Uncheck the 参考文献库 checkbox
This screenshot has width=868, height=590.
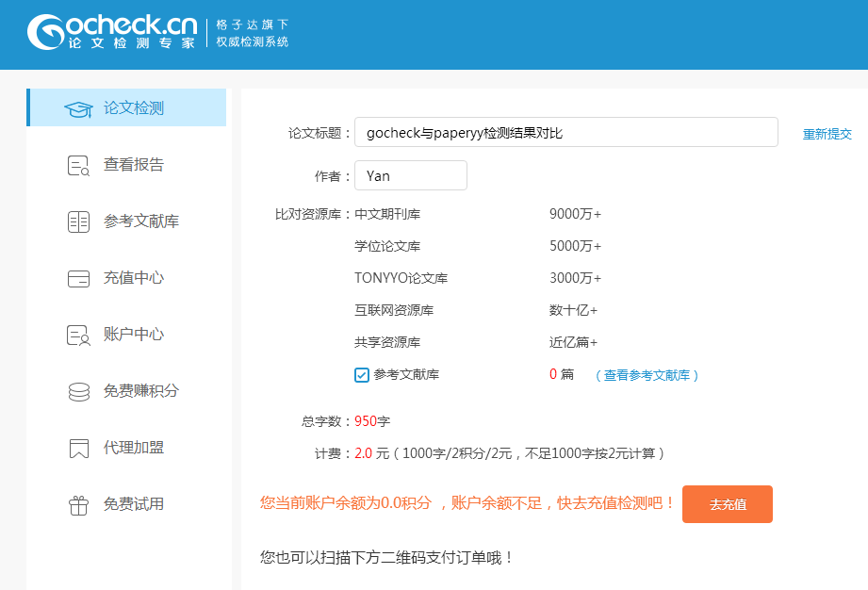point(362,375)
